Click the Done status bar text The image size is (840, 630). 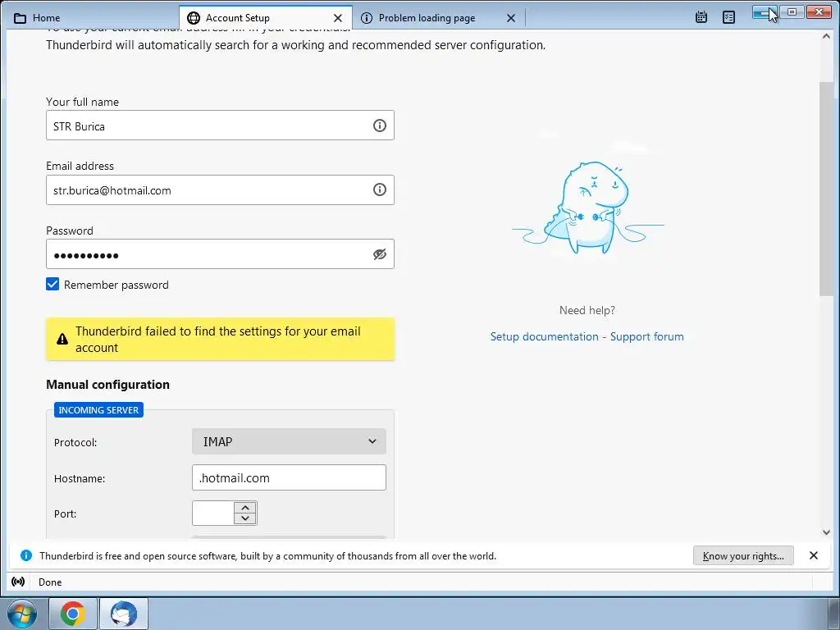click(x=50, y=582)
